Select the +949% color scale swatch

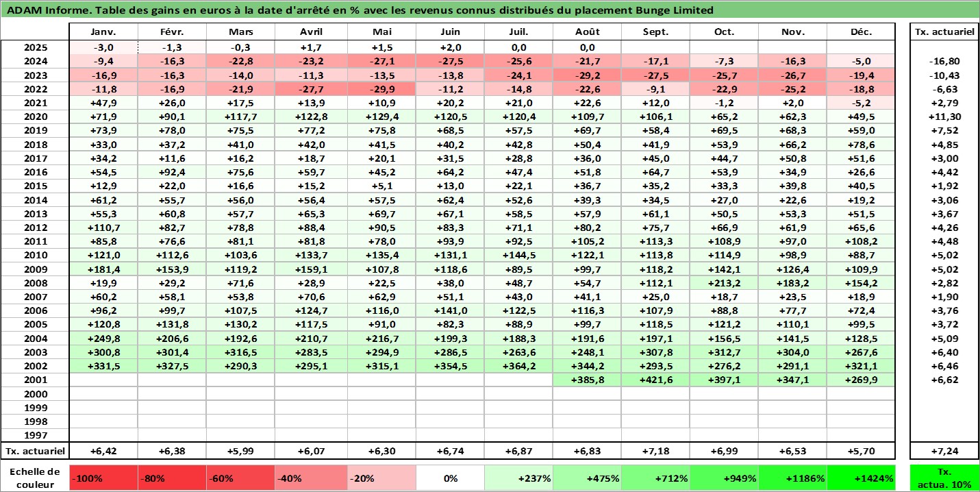[724, 478]
